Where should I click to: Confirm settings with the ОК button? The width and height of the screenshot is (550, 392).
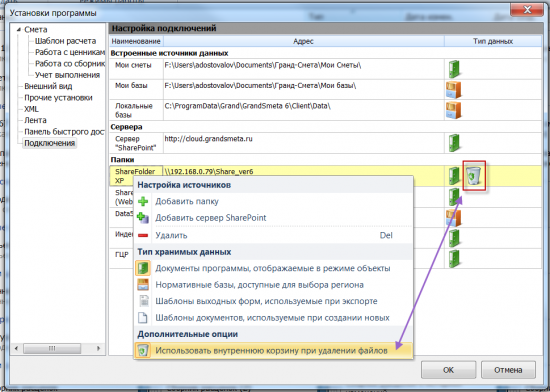click(448, 370)
